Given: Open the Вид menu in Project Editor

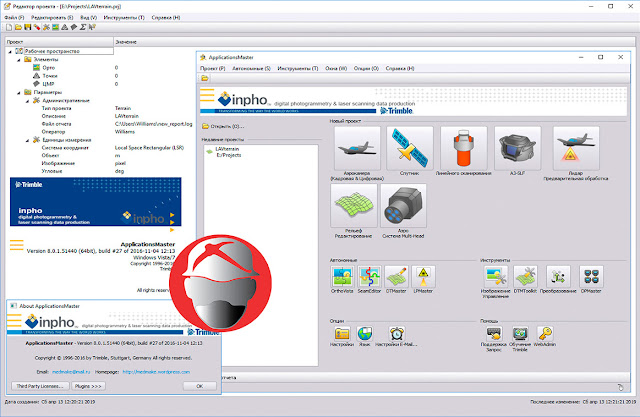Looking at the screenshot, I should point(89,18).
